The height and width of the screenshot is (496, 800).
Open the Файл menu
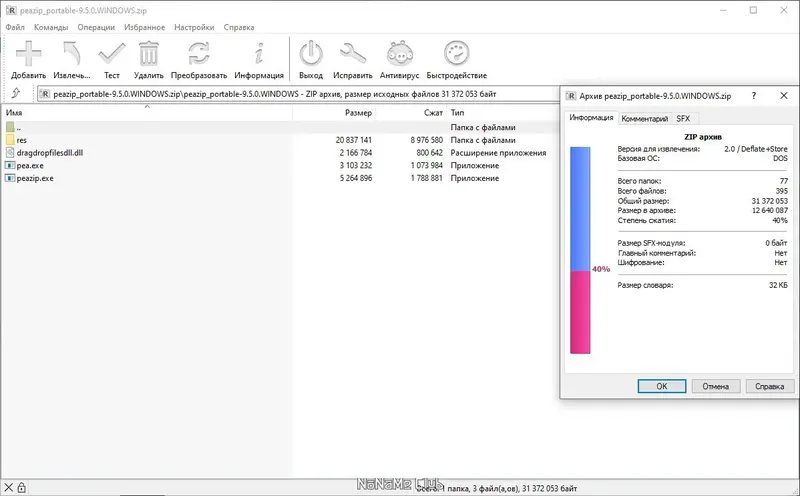pos(15,27)
